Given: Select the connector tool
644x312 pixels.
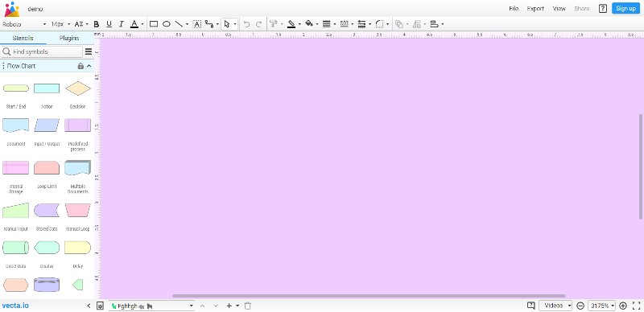Looking at the screenshot, I should tap(209, 24).
